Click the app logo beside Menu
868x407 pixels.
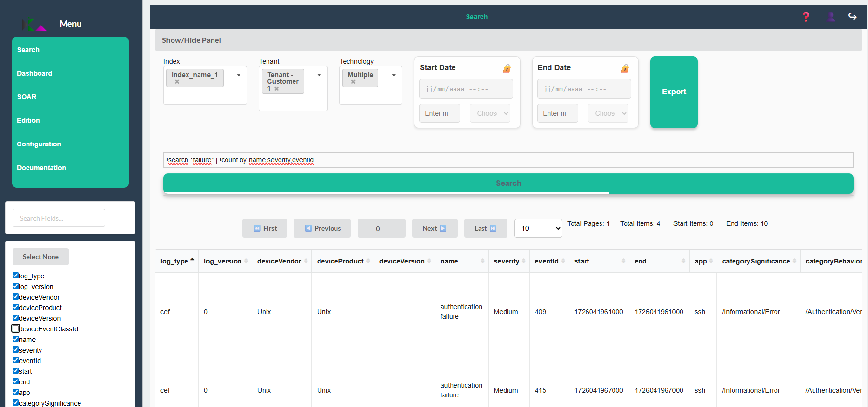(34, 24)
